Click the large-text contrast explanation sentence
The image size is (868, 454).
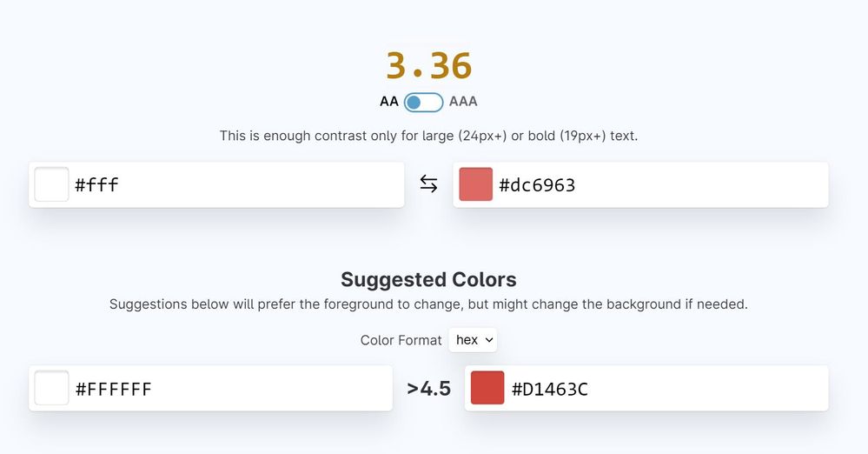(x=428, y=136)
